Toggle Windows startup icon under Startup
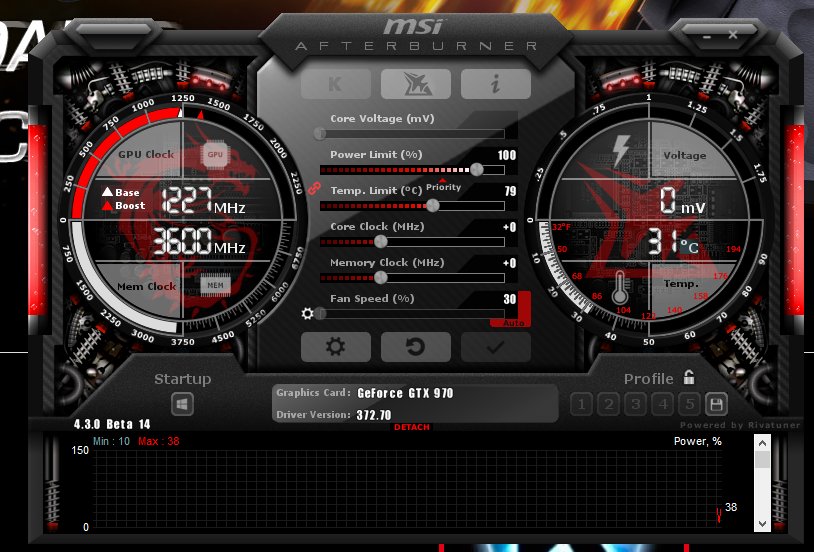The image size is (814, 552). pyautogui.click(x=182, y=404)
